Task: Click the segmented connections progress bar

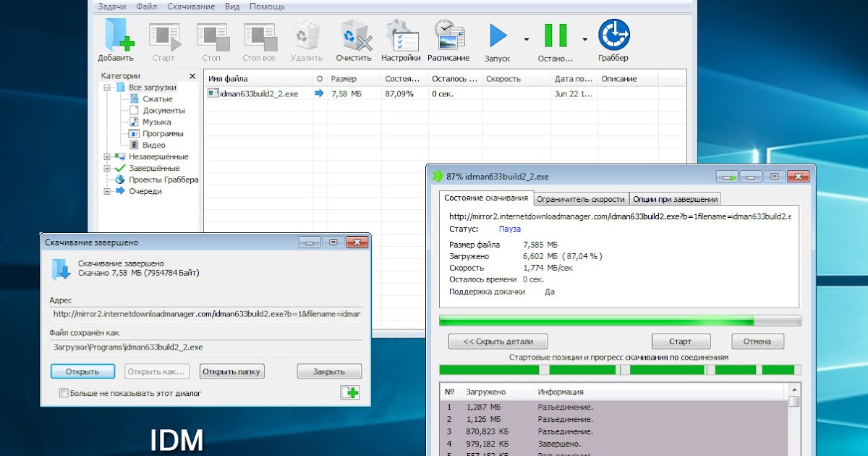Action: pos(620,370)
